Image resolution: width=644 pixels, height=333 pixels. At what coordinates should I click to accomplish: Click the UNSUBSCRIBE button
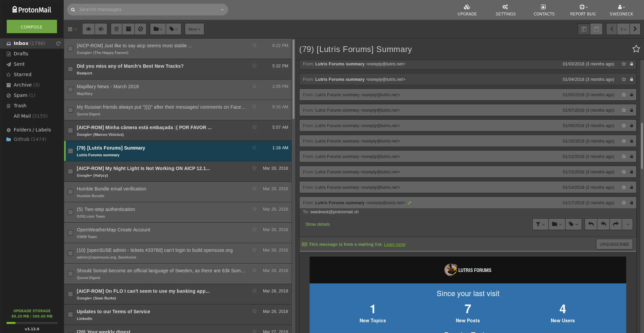click(x=614, y=244)
